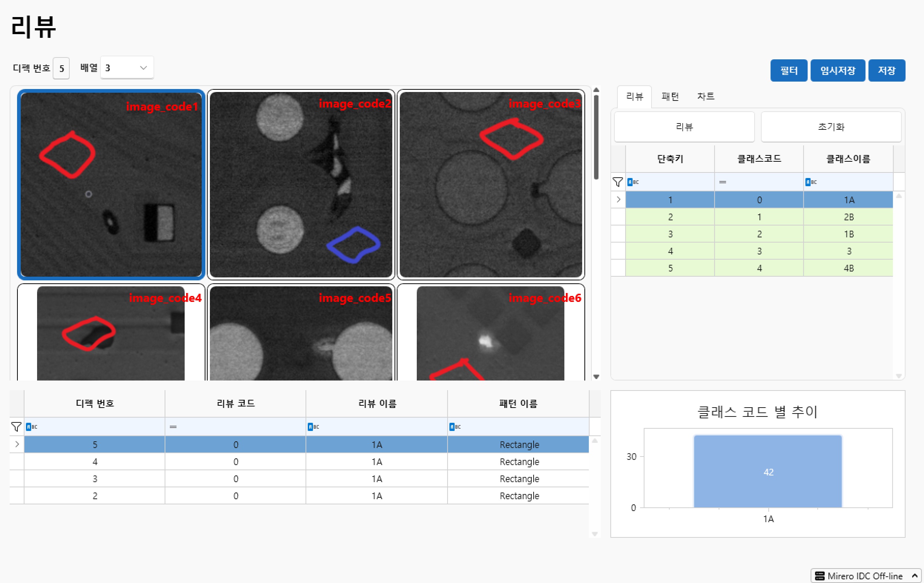Click the 필터 button

[x=789, y=70]
